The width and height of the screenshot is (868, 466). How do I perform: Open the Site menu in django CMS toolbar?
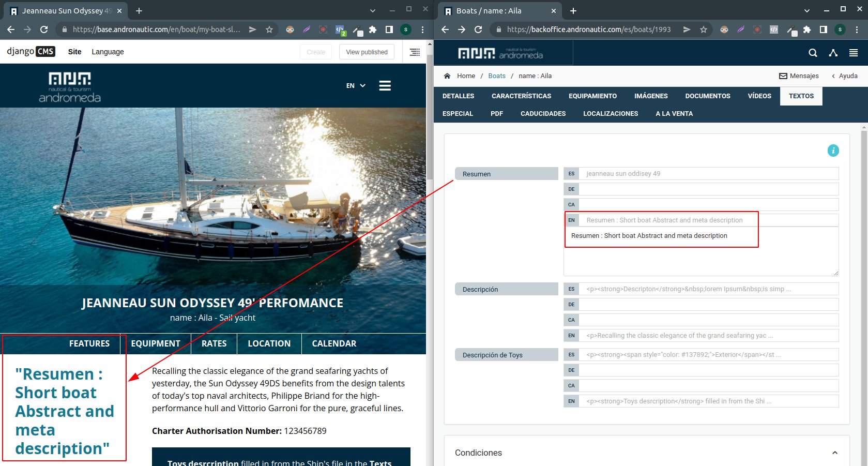[x=75, y=52]
